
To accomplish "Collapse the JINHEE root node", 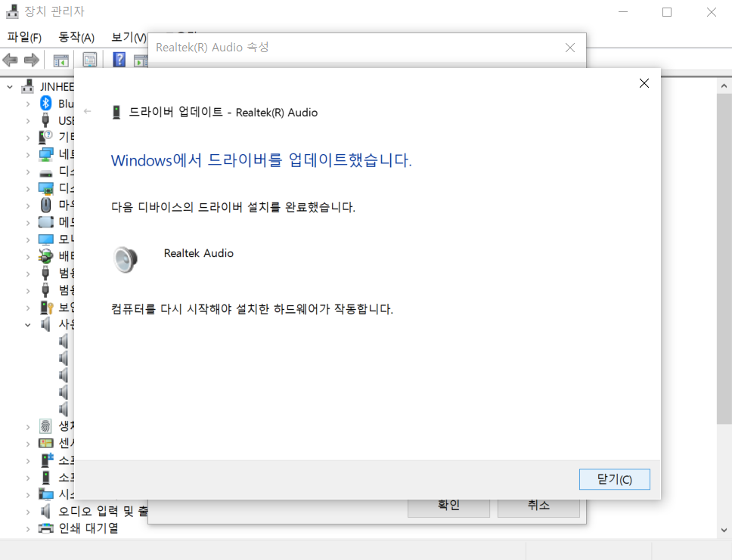I will tap(10, 87).
